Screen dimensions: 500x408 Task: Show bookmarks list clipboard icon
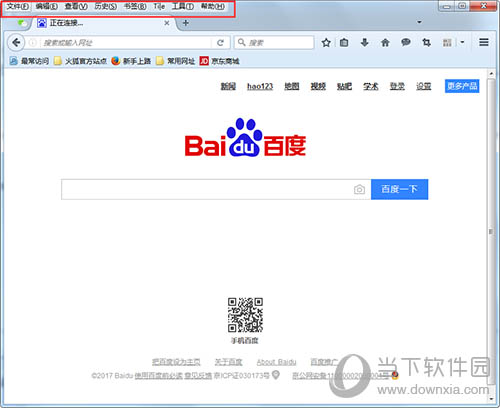click(x=344, y=42)
